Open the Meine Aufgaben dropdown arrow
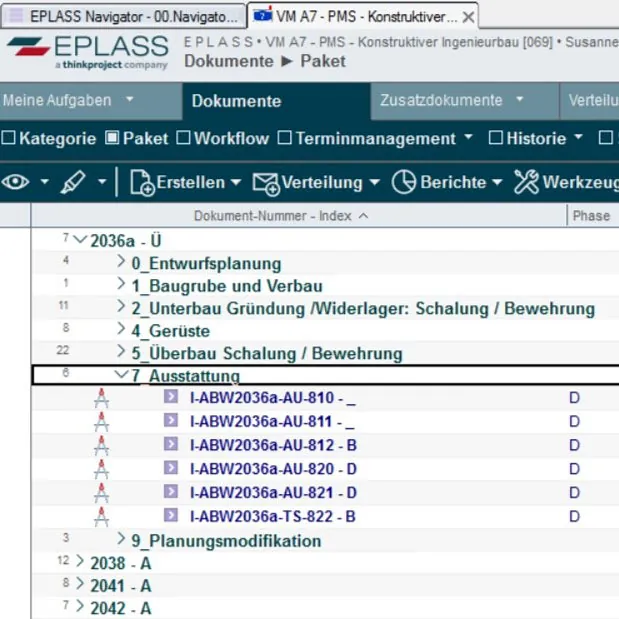 [131, 100]
